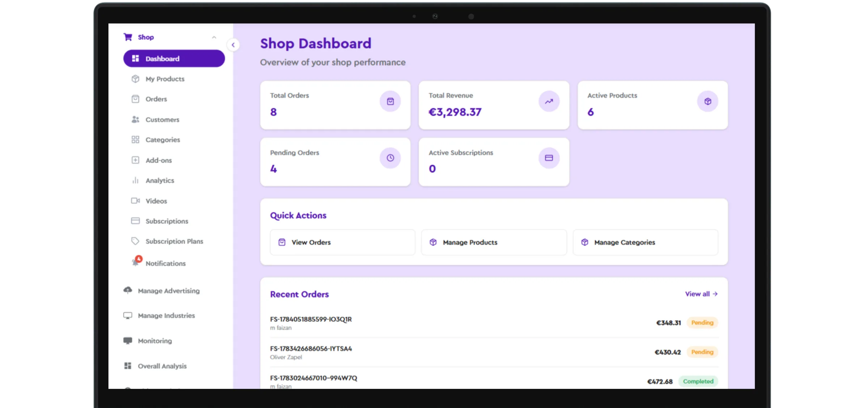
Task: Collapse the sidebar with the arrow button
Action: click(233, 45)
